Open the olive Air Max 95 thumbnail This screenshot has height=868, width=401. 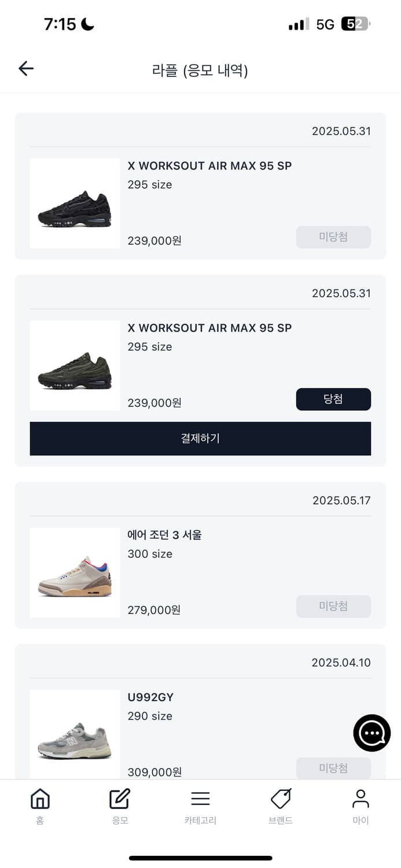pyautogui.click(x=75, y=366)
